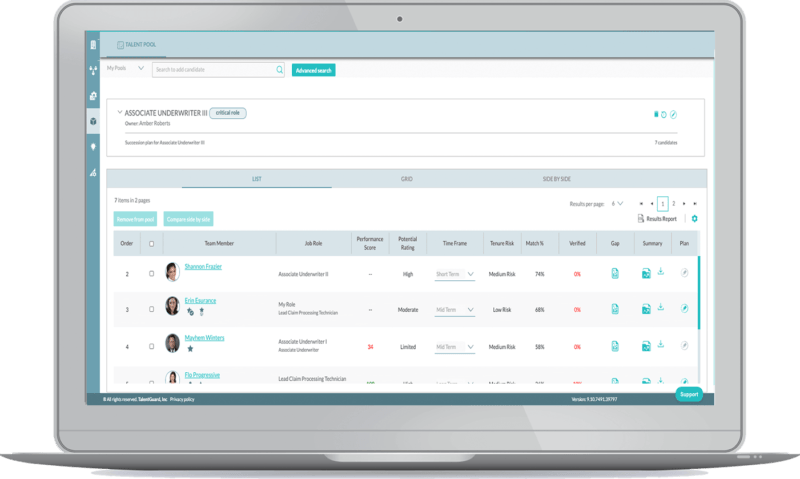
Task: Toggle the select-all checkbox in table header
Action: point(152,244)
